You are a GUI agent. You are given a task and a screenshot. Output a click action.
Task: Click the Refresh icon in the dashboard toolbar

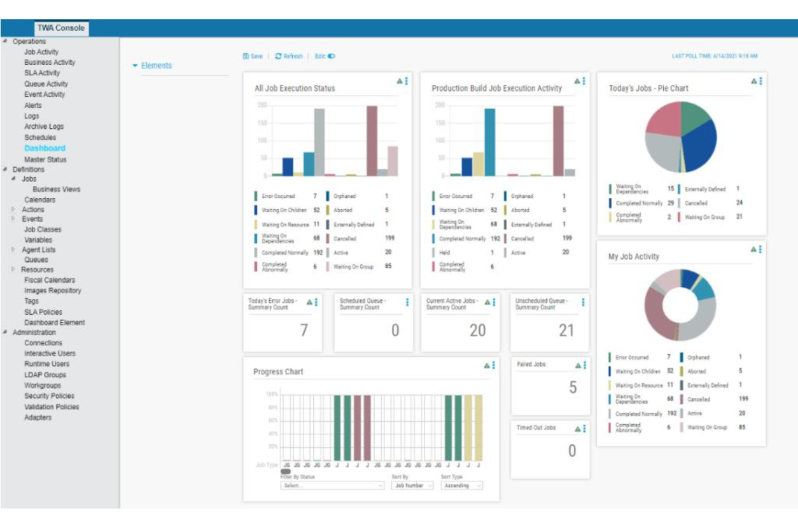278,56
